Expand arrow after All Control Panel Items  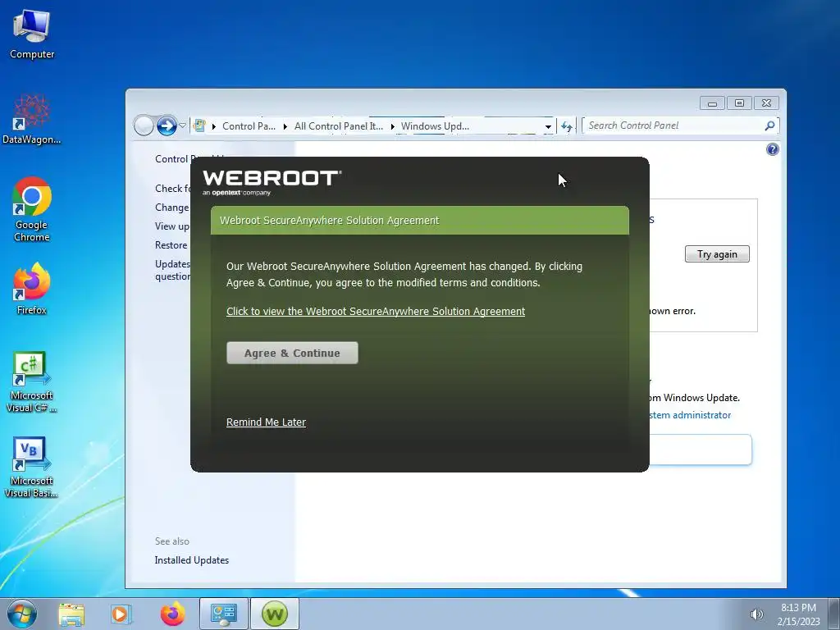coord(392,126)
